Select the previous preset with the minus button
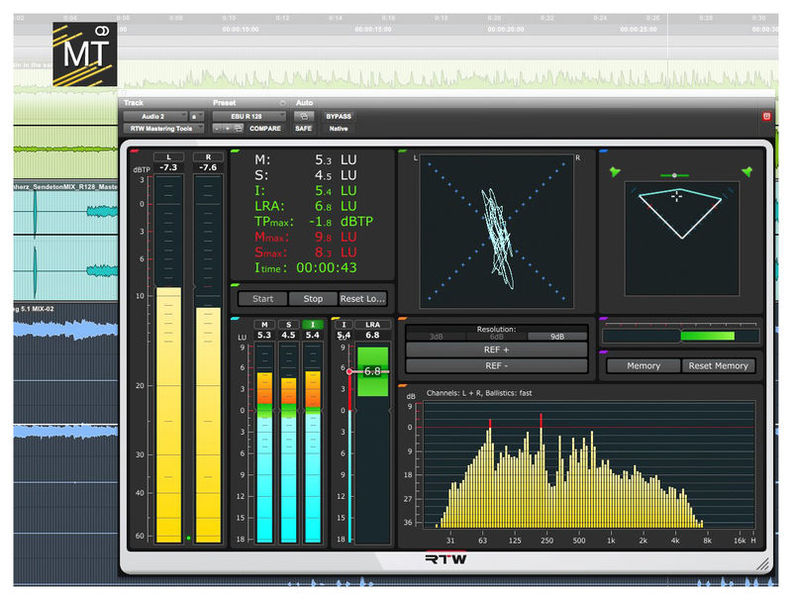792x600 pixels. 217,129
